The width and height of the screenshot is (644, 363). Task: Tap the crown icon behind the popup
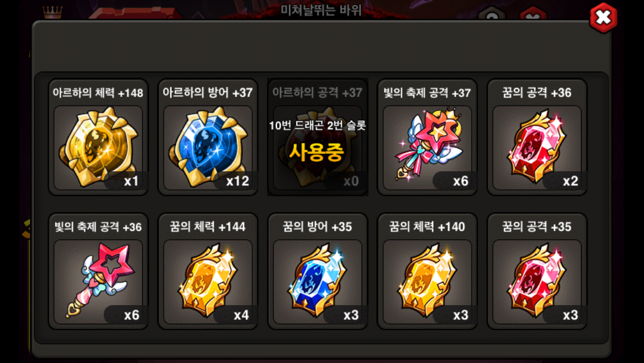(x=53, y=12)
